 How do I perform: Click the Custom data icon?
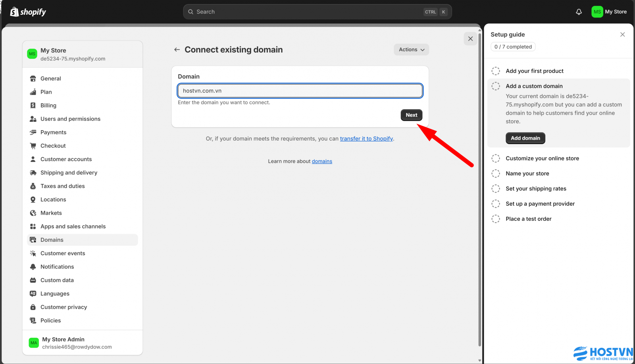33,280
